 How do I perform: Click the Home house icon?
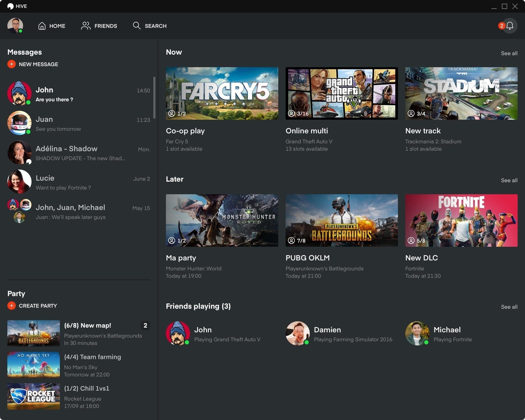coord(42,26)
